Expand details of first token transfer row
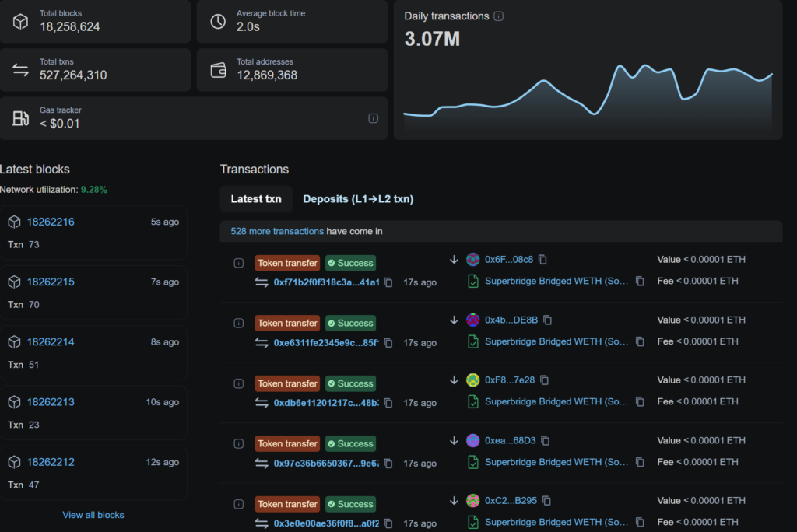Screen dimensions: 797x532 pos(239,263)
